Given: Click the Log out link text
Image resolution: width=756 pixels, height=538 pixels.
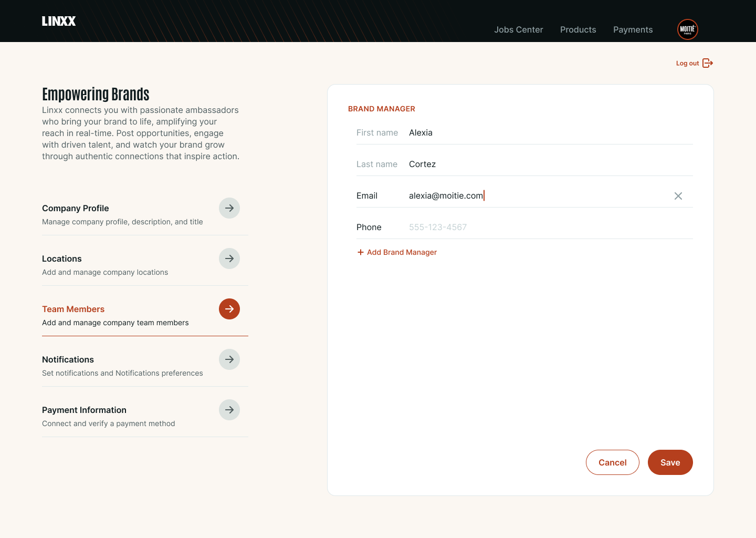Looking at the screenshot, I should coord(687,63).
